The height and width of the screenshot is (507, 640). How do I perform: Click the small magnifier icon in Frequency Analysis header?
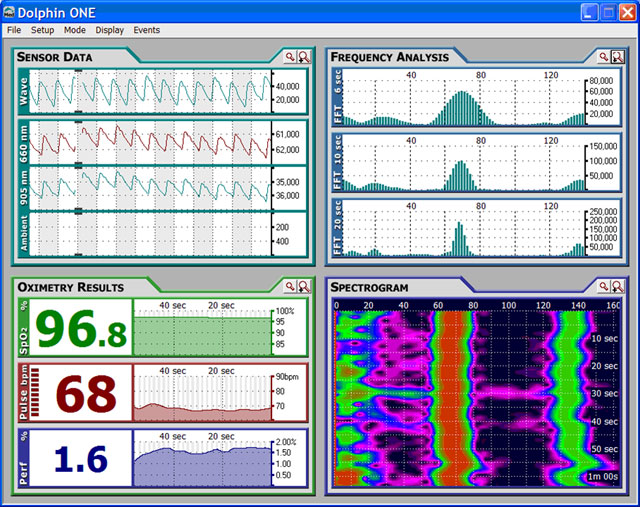[604, 58]
